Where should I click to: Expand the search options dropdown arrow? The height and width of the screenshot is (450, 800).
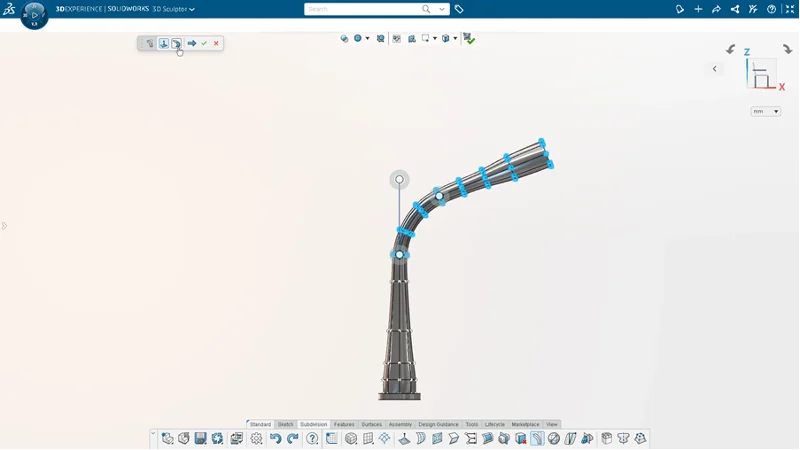[442, 9]
